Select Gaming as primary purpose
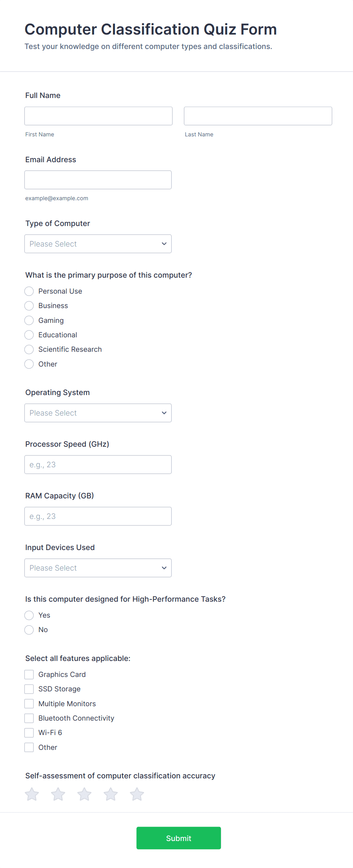The image size is (353, 868). point(29,321)
